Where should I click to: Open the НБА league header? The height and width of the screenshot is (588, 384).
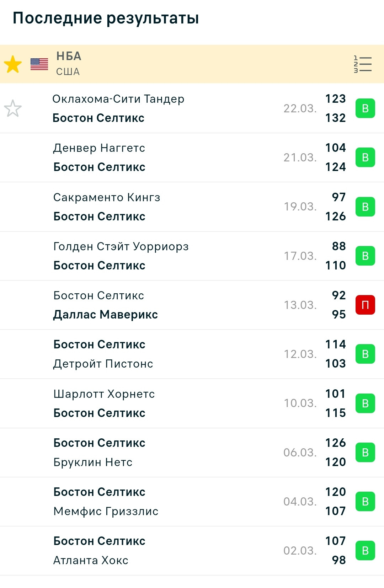click(x=192, y=64)
